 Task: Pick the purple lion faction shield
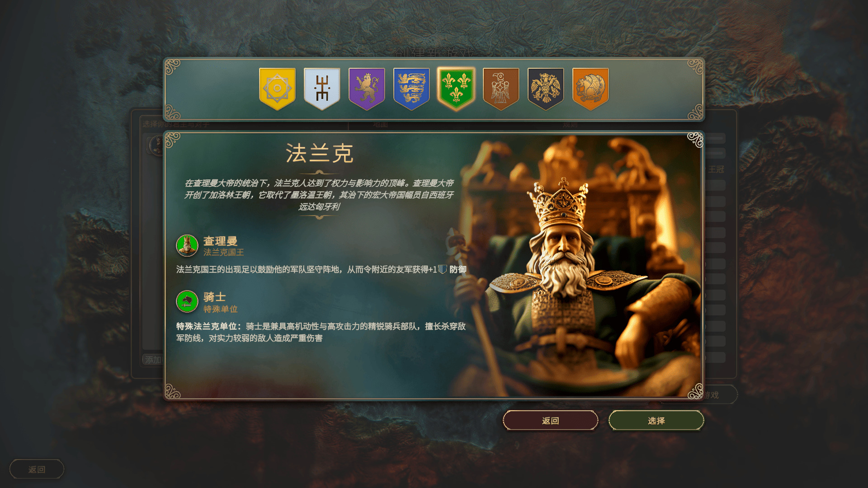pyautogui.click(x=367, y=89)
